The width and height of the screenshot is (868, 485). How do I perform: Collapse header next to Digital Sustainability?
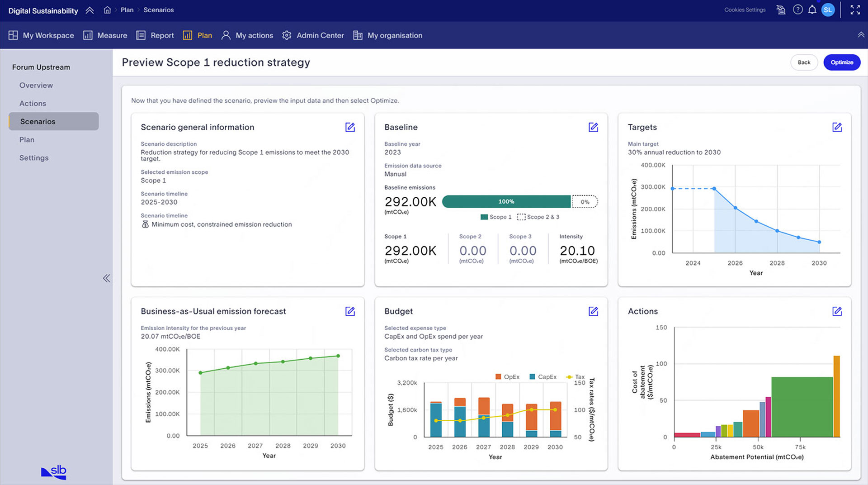pos(90,10)
